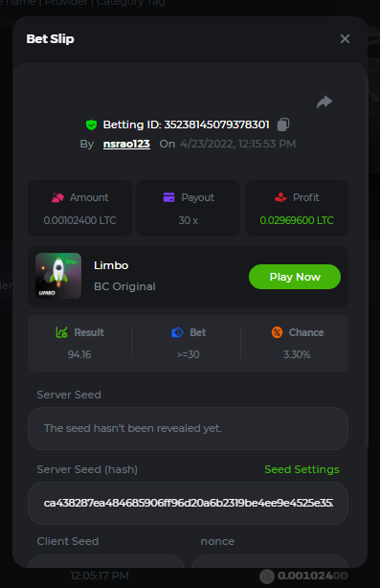Open nsrao123 user profile
This screenshot has height=588, width=380.
click(x=126, y=144)
